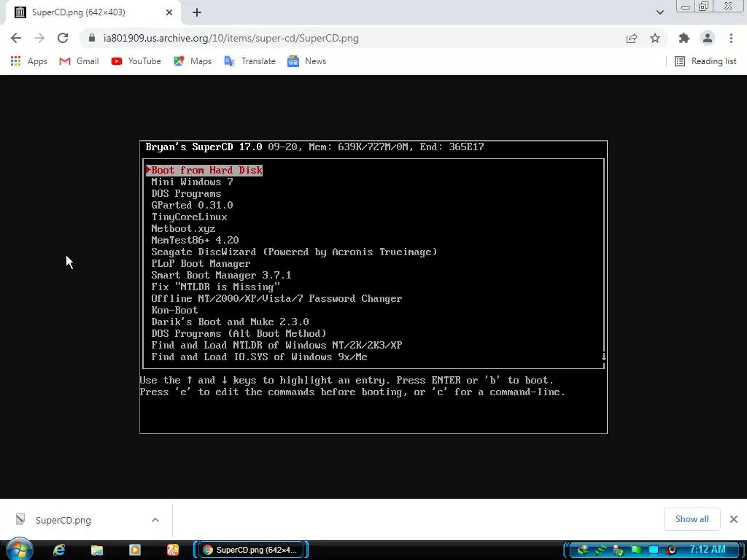Share this page using share icon
The width and height of the screenshot is (747, 560).
632,38
